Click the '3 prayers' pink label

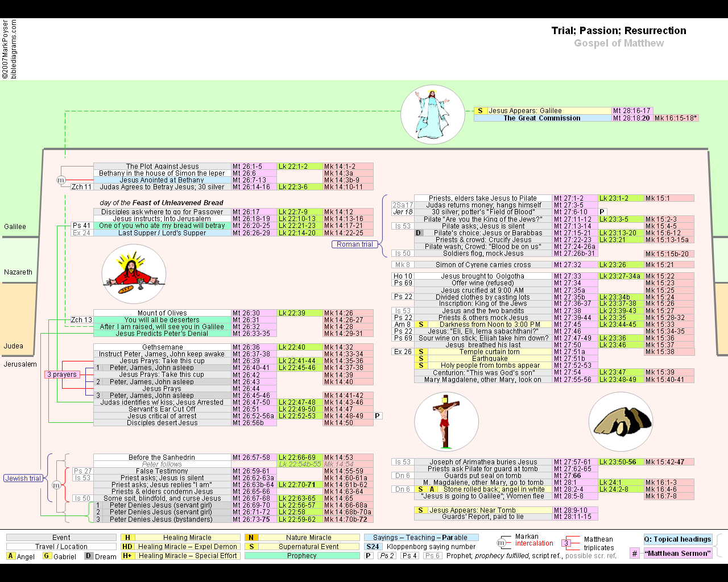pyautogui.click(x=62, y=374)
